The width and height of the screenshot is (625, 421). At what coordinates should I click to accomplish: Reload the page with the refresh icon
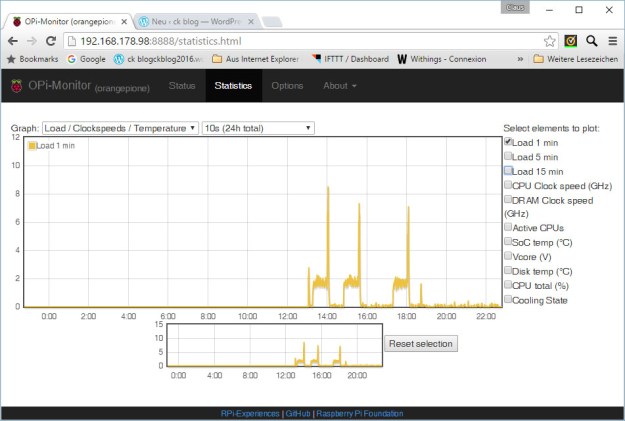click(x=51, y=41)
